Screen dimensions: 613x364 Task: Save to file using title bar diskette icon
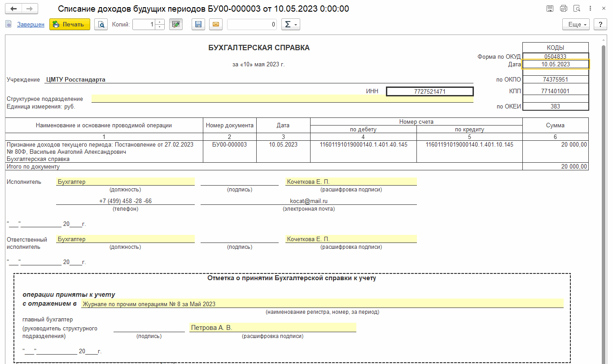[x=550, y=9]
